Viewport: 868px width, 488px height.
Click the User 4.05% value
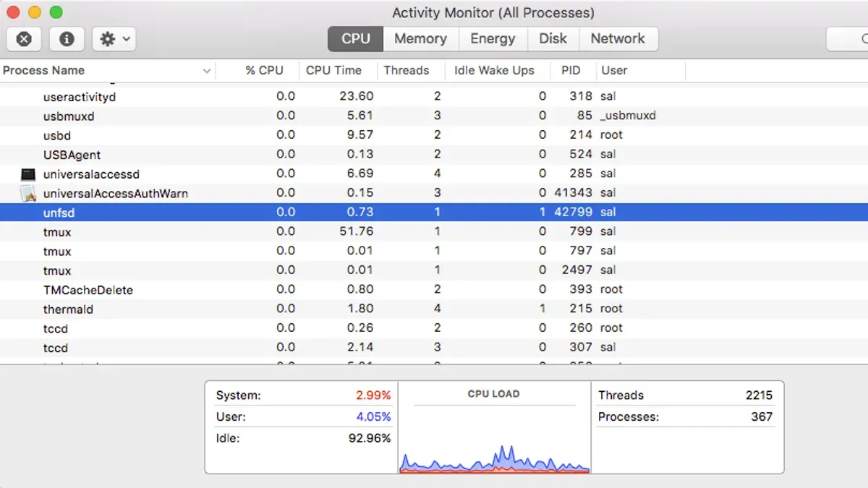[373, 417]
